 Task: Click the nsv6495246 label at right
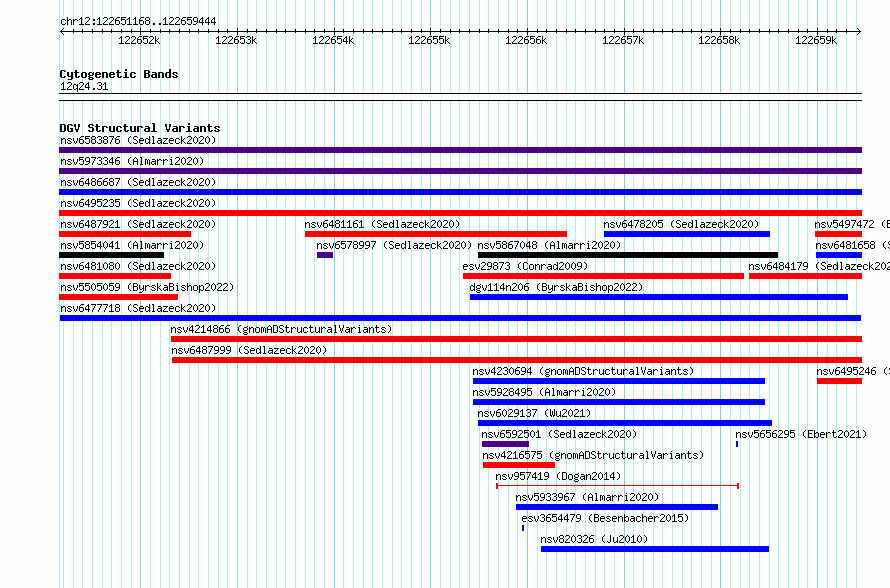(853, 371)
